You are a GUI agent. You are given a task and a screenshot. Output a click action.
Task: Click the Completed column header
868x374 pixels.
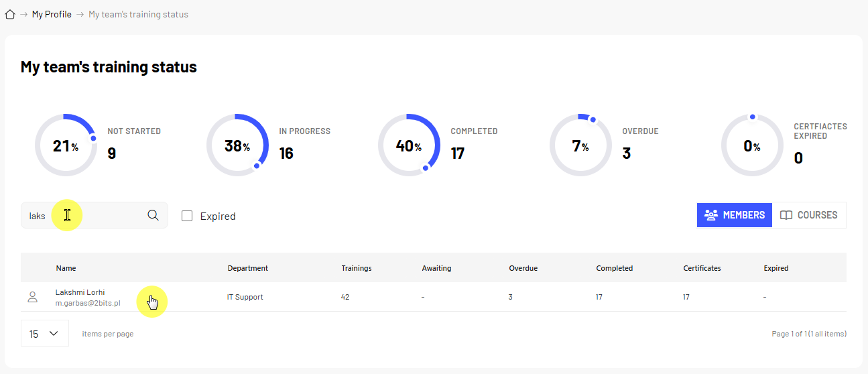coord(614,268)
